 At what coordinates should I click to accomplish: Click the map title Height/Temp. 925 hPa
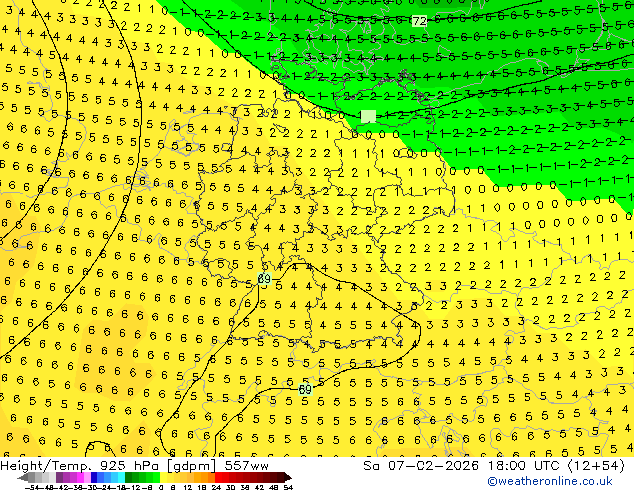click(78, 466)
